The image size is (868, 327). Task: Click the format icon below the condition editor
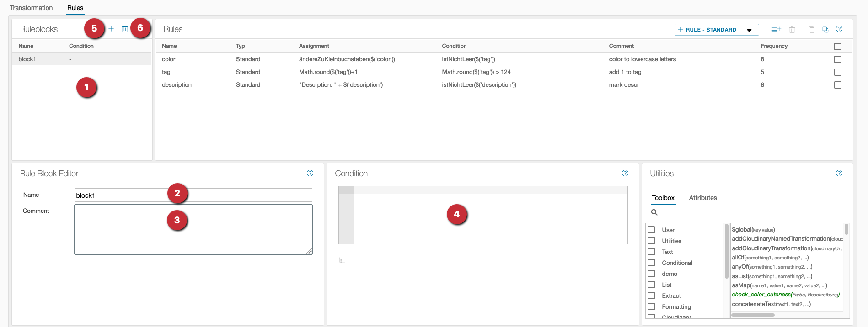point(342,260)
